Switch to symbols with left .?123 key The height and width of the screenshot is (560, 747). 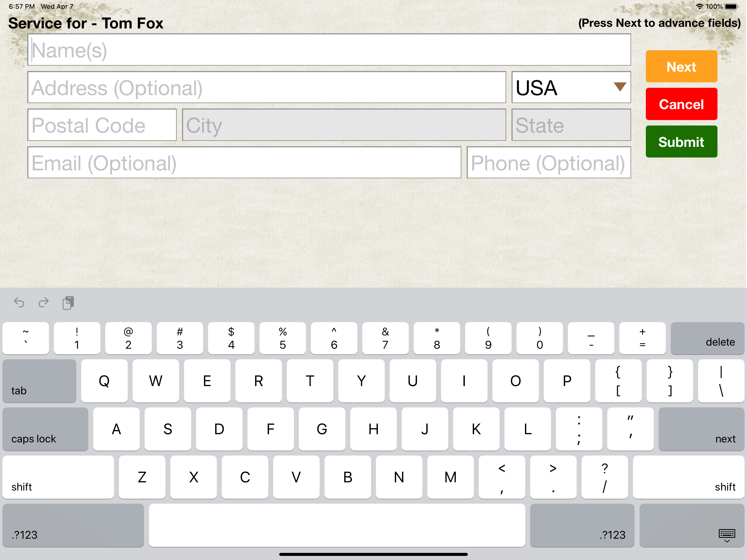click(x=73, y=525)
